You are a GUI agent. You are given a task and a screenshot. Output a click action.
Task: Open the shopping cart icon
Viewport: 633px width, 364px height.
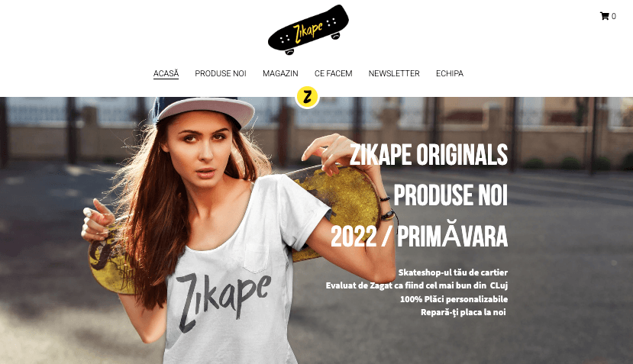click(604, 16)
